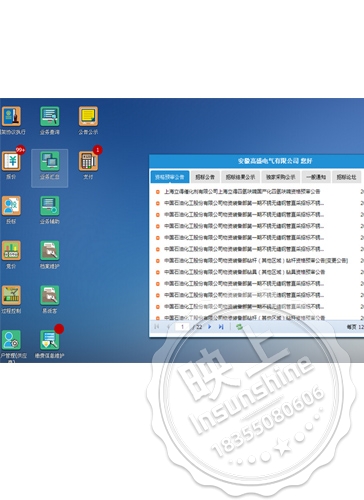The height and width of the screenshot is (500, 364).
Task: Switch to the 招标公告 tab
Action: click(x=205, y=177)
